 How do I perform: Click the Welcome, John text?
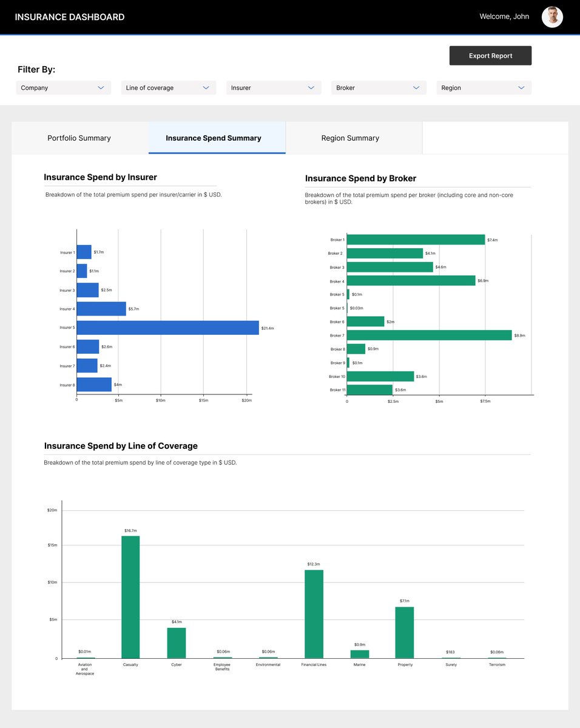(x=504, y=16)
